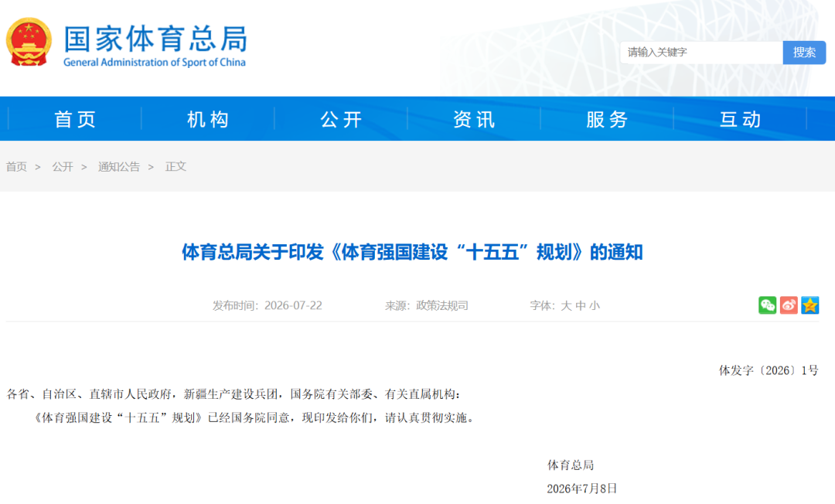Set font size to 中
Image resolution: width=835 pixels, height=504 pixels.
581,305
